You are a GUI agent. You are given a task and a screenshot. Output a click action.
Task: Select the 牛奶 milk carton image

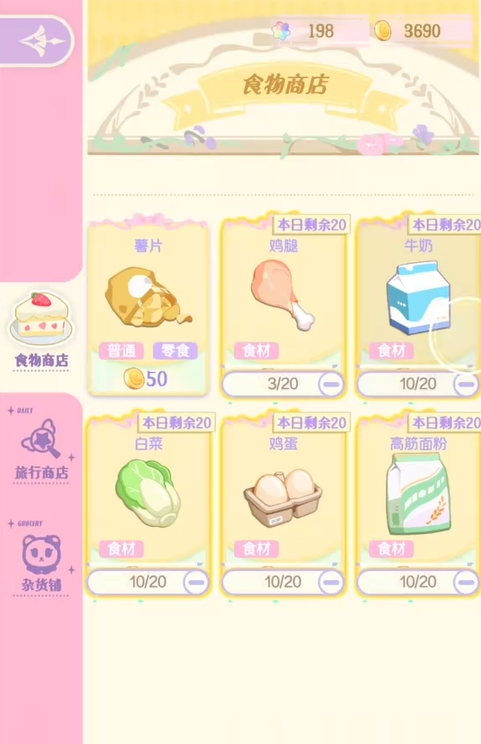[417, 298]
